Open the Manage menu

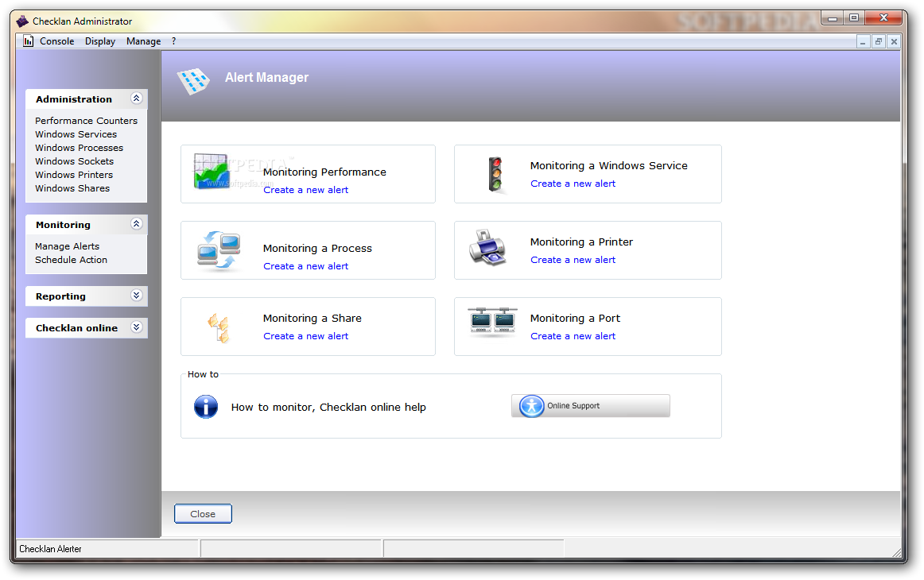(143, 41)
